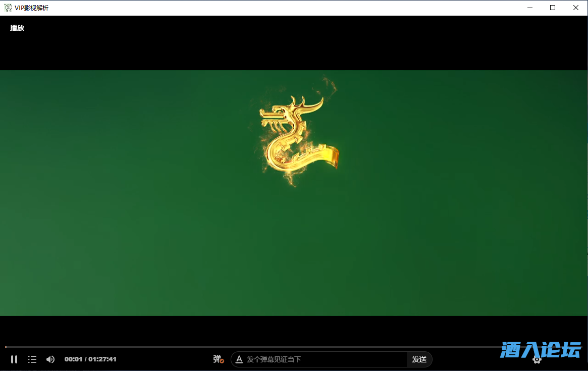
Task: Open player settings gear icon
Action: [x=537, y=360]
